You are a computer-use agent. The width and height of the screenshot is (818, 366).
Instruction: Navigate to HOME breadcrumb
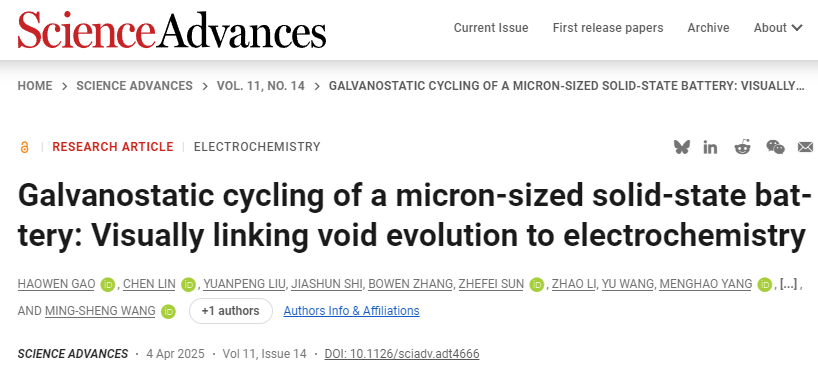[x=35, y=86]
